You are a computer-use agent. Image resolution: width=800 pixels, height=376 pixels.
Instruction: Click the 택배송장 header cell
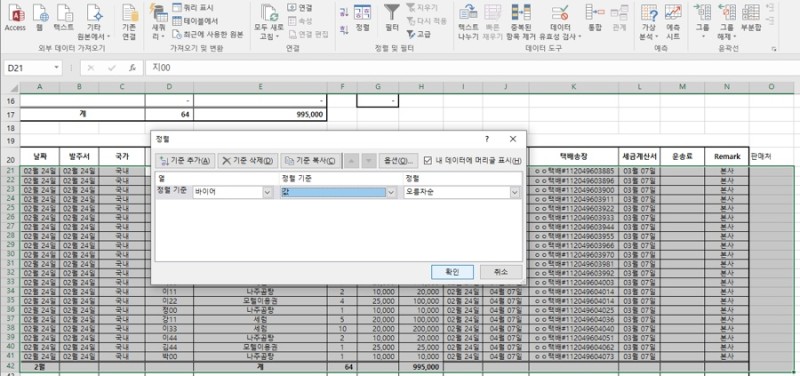574,157
